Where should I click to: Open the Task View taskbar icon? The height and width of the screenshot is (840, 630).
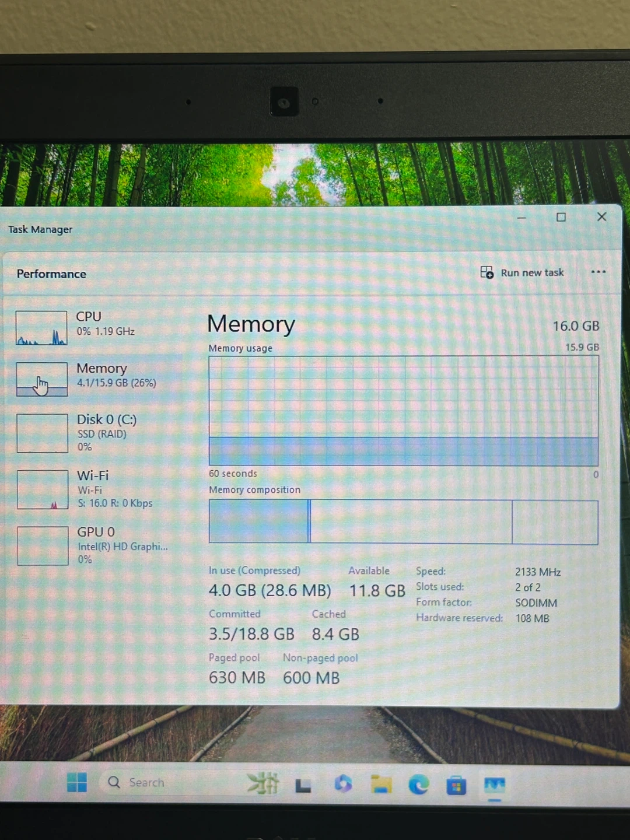pyautogui.click(x=303, y=786)
